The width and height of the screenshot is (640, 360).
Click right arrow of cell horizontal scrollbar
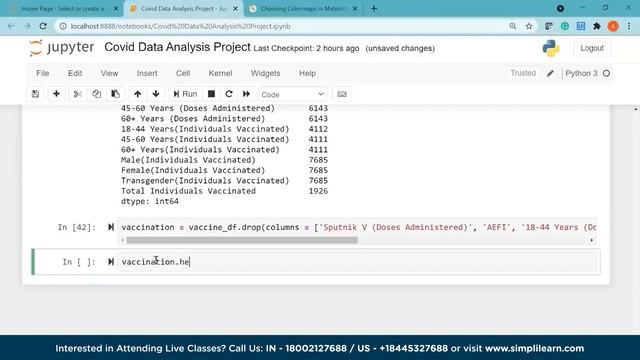click(592, 240)
